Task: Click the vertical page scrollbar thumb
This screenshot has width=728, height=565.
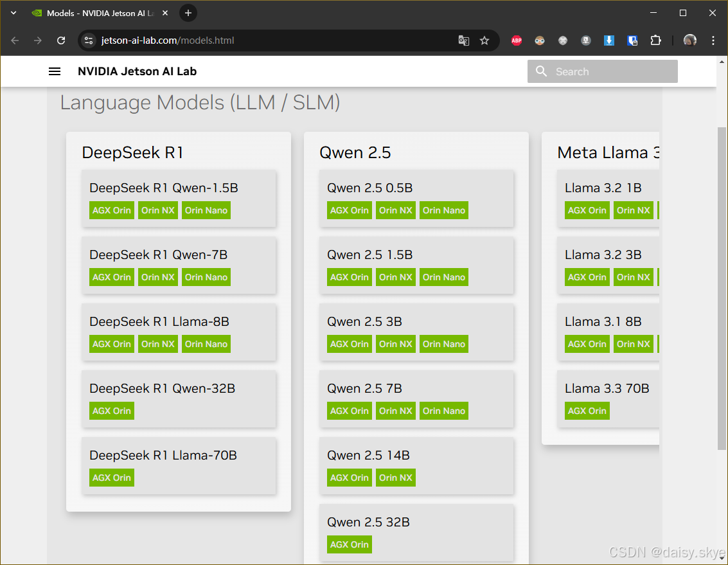Action: tap(722, 288)
